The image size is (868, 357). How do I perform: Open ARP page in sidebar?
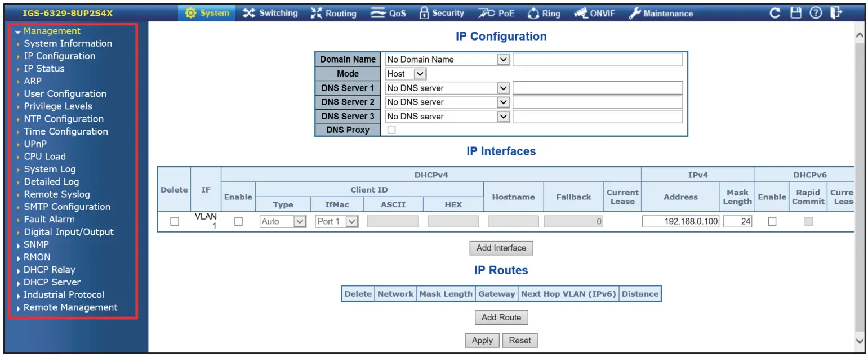[33, 81]
